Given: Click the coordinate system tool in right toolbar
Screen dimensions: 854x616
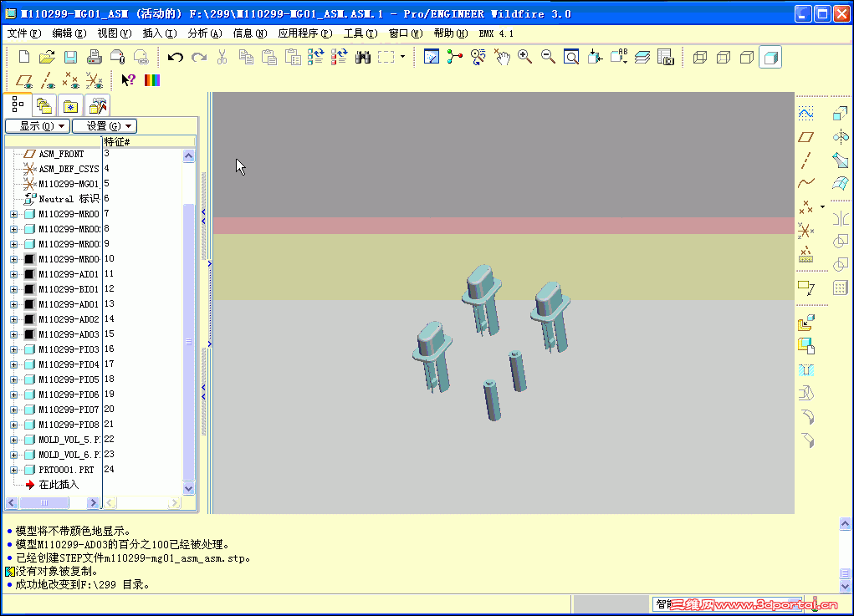Looking at the screenshot, I should tap(805, 231).
